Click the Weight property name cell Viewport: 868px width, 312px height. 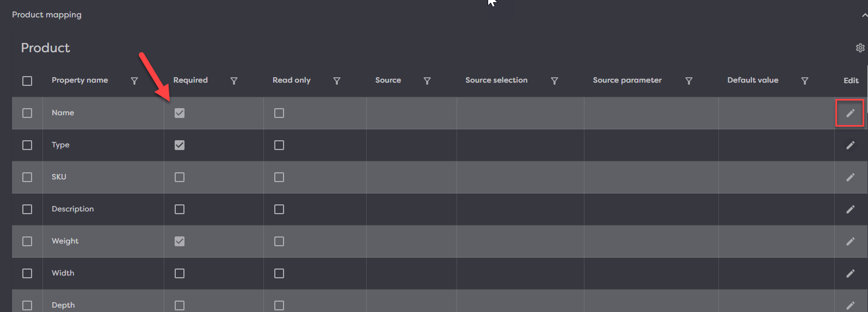point(65,241)
